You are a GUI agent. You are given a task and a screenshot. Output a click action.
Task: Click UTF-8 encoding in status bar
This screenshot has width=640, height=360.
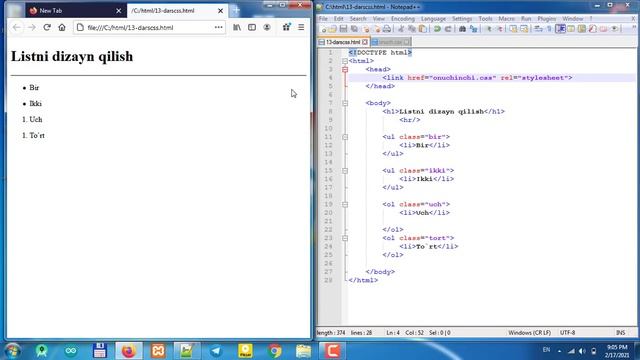click(x=567, y=333)
